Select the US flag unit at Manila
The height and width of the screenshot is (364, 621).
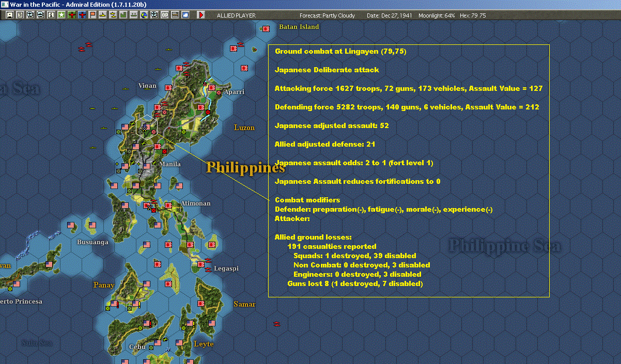click(147, 166)
